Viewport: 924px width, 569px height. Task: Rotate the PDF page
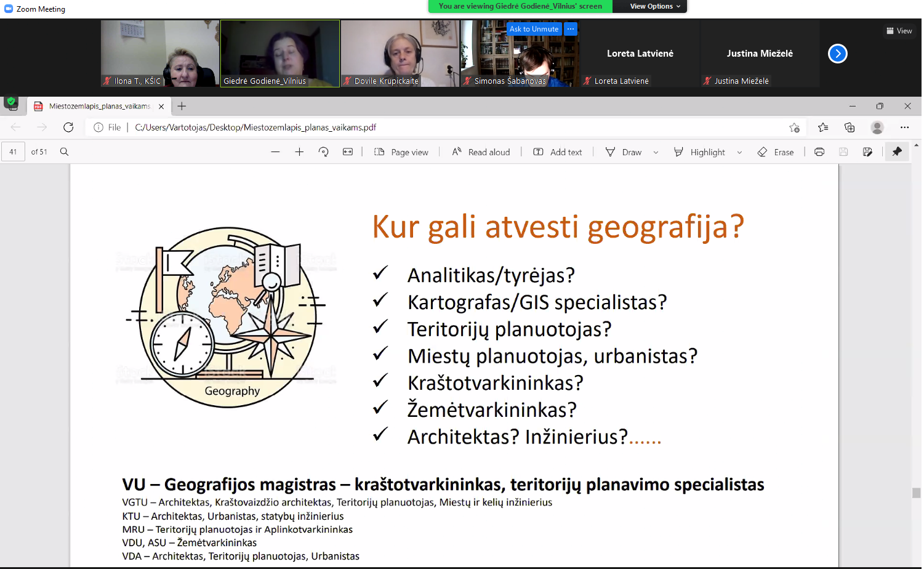pyautogui.click(x=324, y=152)
